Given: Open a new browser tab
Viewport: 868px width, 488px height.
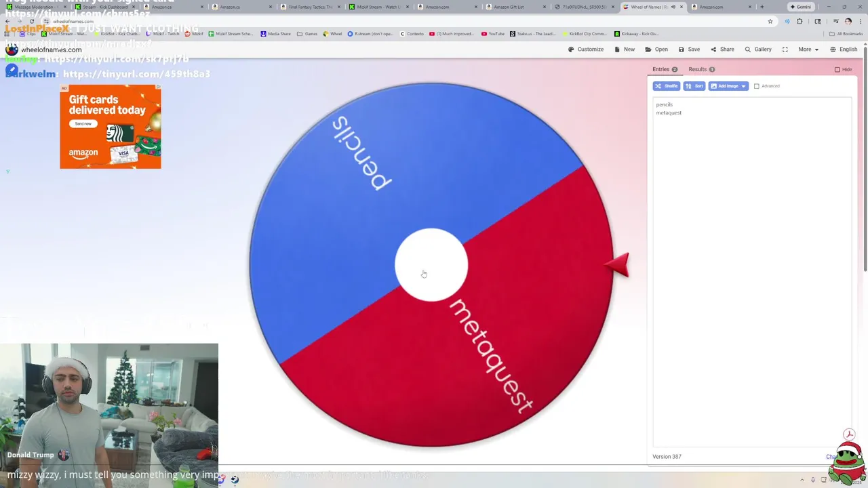Looking at the screenshot, I should (x=762, y=7).
